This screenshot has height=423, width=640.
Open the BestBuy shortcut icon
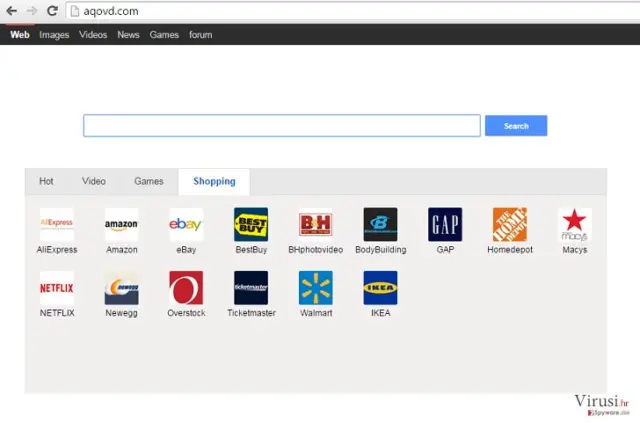click(251, 225)
